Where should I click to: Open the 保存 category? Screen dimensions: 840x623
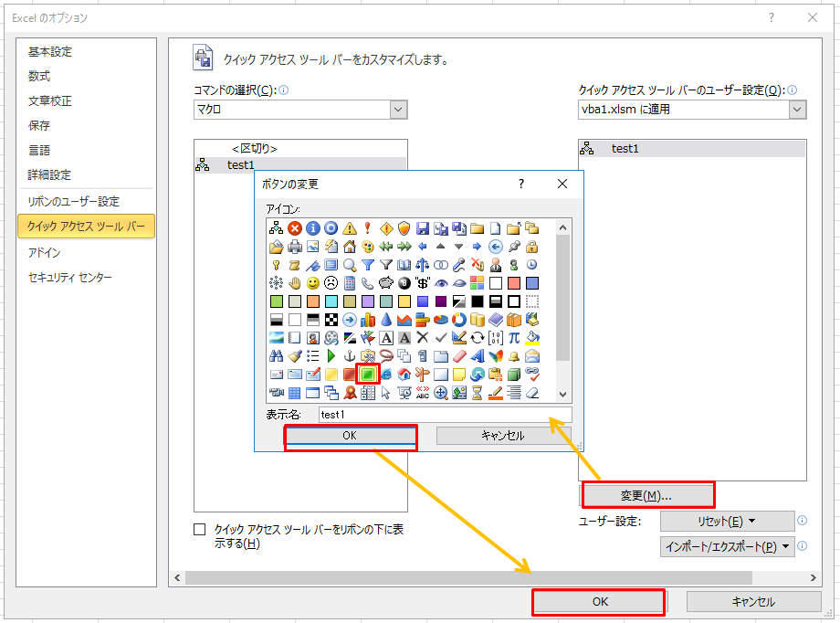point(39,125)
